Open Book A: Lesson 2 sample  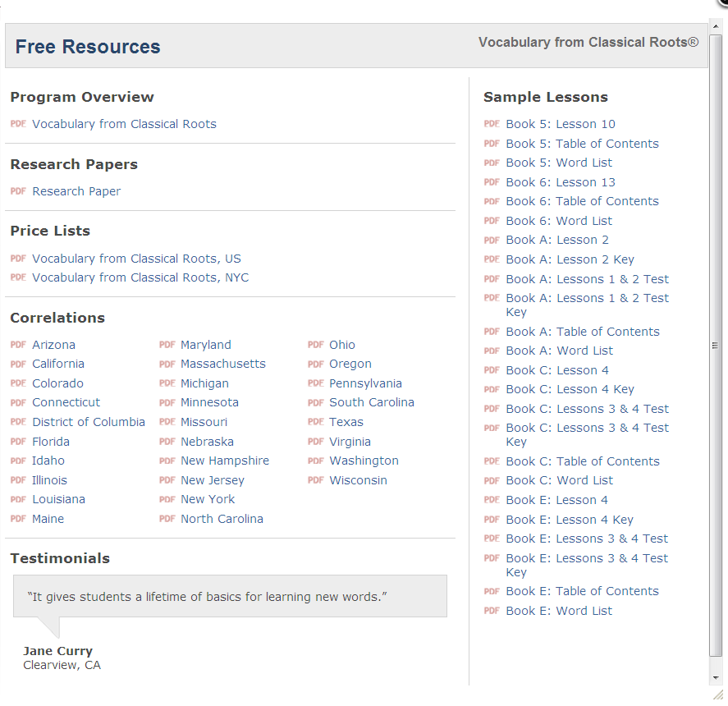[x=557, y=240]
